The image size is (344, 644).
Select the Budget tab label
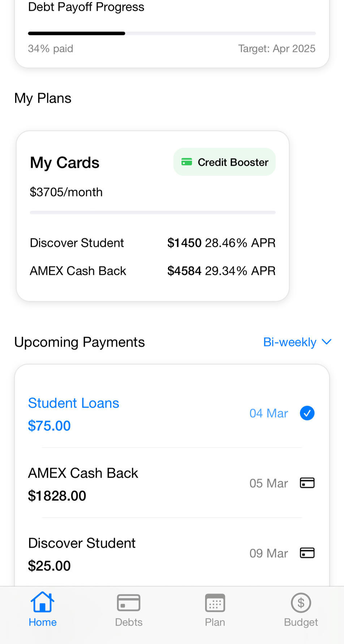(x=301, y=622)
